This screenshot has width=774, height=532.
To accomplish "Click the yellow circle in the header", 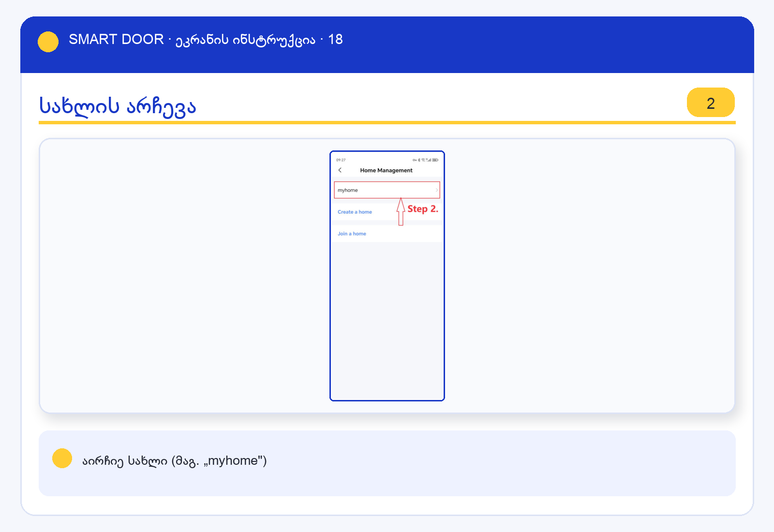I will (48, 42).
